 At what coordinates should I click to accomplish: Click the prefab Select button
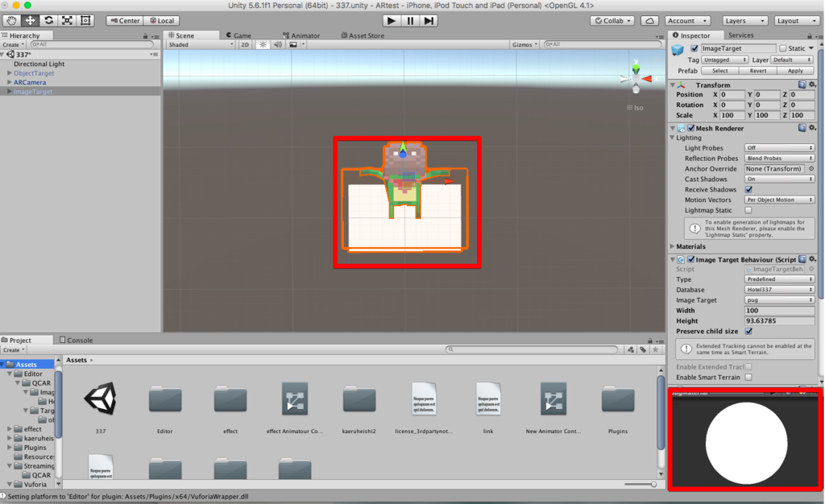point(719,70)
